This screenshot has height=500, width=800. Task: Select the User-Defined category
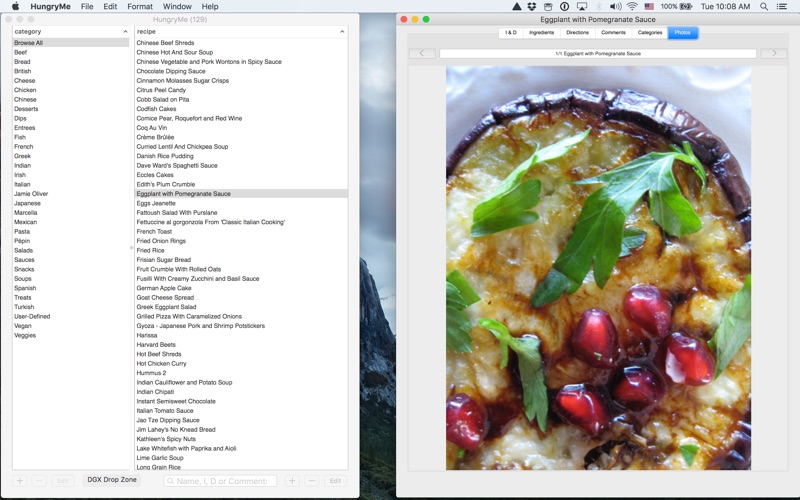tap(70, 316)
